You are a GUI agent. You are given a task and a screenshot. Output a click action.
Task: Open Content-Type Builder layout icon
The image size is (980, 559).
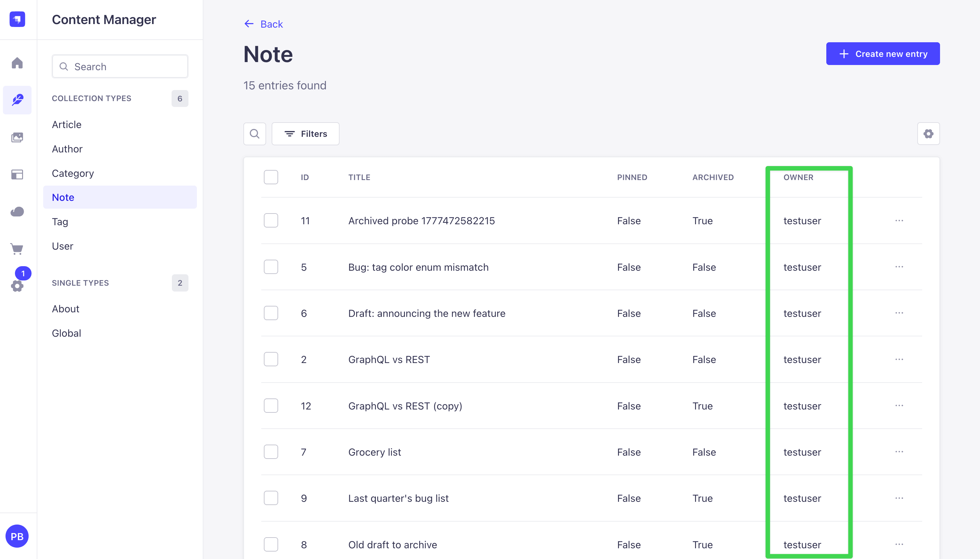17,175
